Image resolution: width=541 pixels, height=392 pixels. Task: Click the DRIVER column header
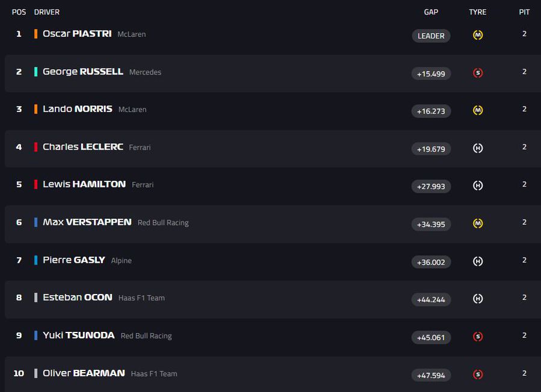(47, 12)
